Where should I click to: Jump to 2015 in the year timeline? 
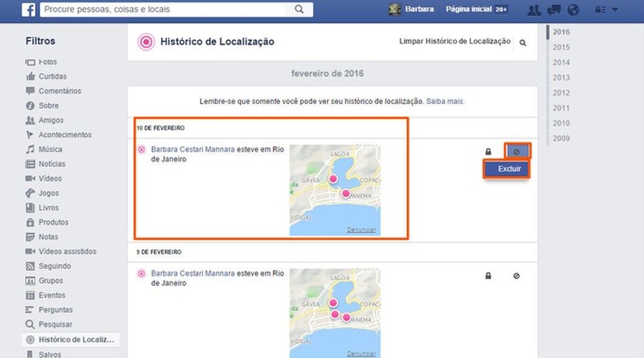(561, 47)
